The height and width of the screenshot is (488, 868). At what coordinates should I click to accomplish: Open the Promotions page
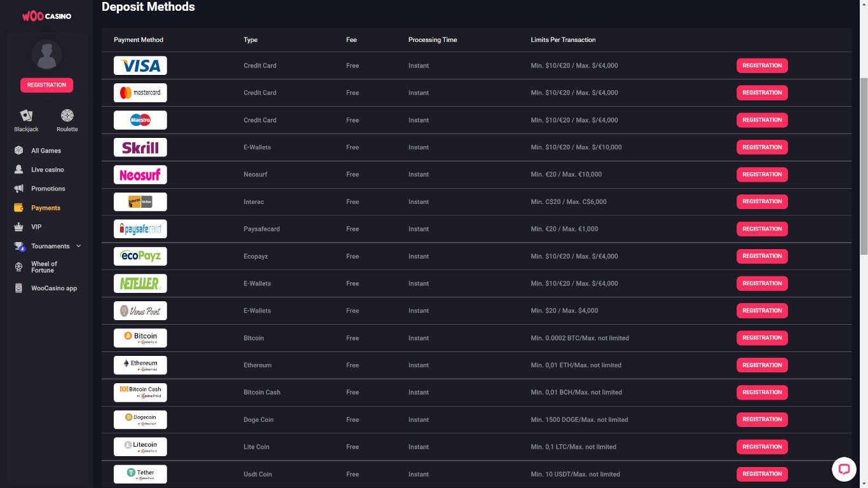pos(48,189)
